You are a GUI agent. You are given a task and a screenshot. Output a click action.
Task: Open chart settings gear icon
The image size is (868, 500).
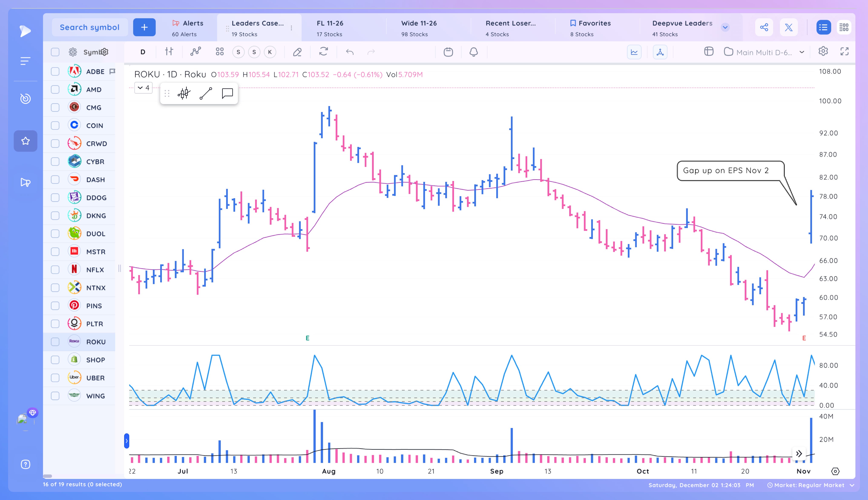point(823,52)
